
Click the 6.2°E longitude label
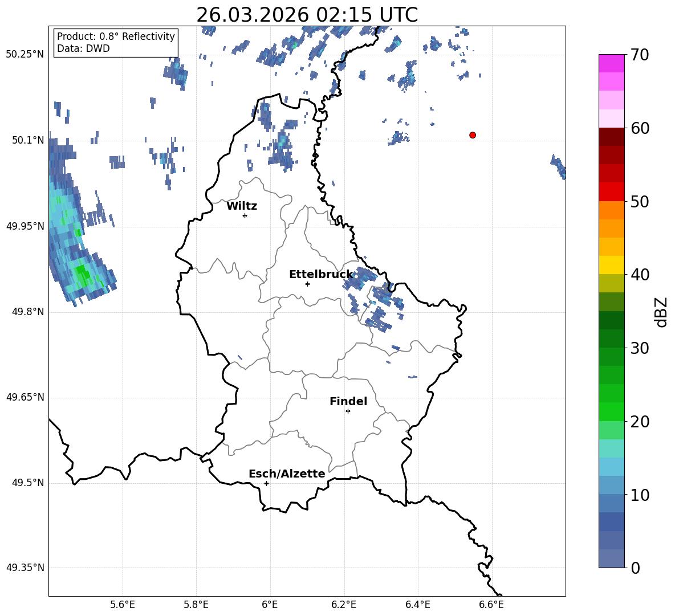point(344,605)
